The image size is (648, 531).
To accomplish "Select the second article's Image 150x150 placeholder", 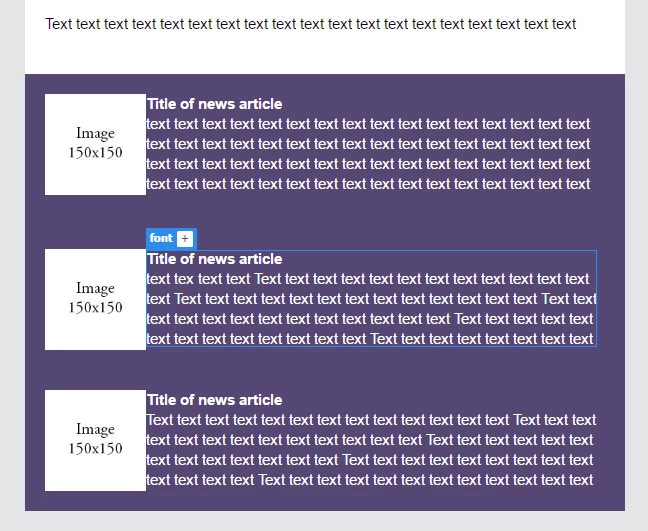I will pos(95,299).
